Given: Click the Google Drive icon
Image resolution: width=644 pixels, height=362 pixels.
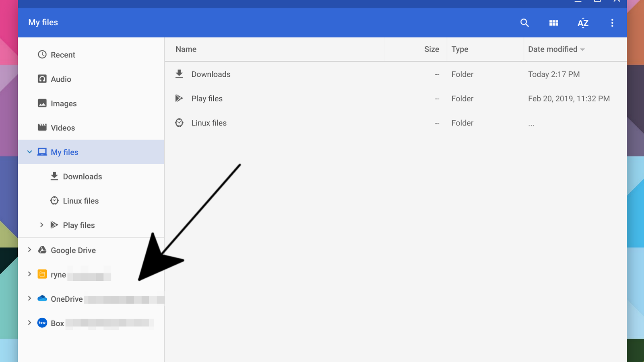Looking at the screenshot, I should point(42,250).
